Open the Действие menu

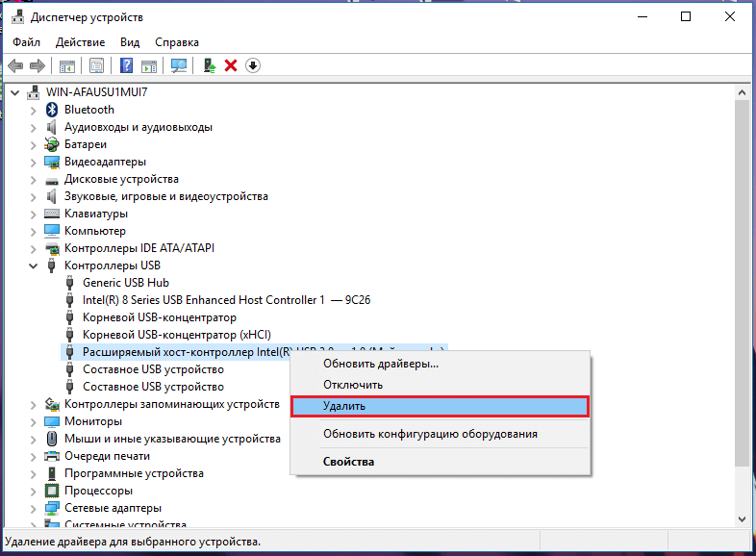click(x=80, y=42)
